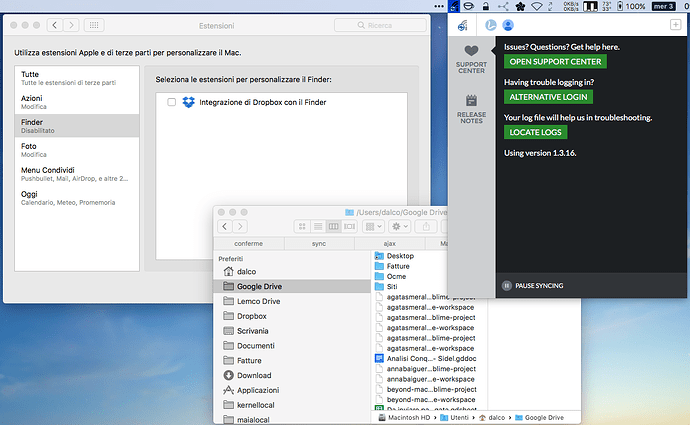
Task: Select Google Drive in Finder sidebar
Action: pos(292,286)
